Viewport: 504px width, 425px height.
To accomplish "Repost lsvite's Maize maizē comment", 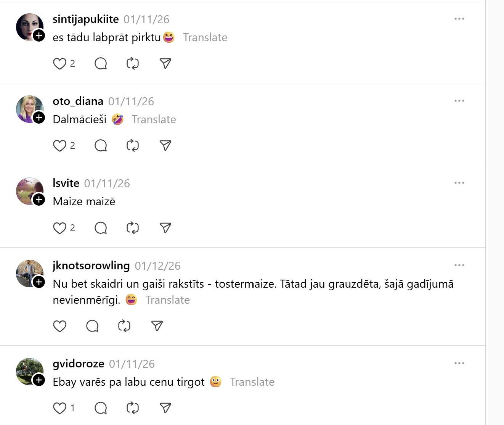I will [x=132, y=228].
